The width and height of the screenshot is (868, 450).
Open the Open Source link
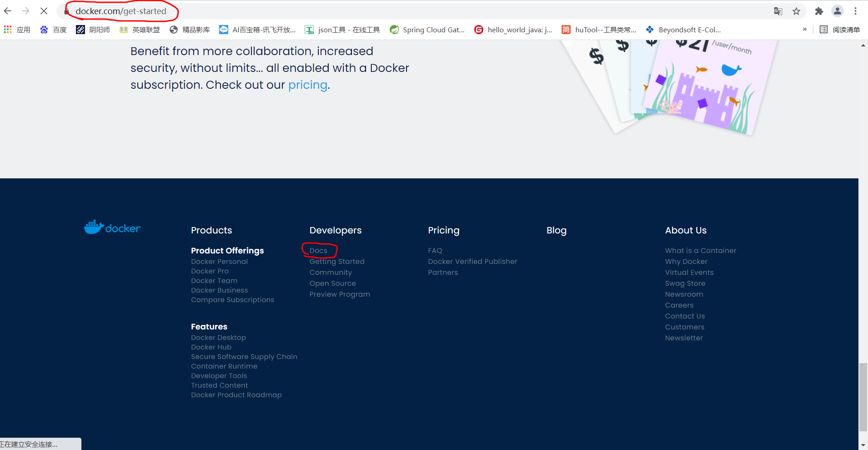coord(333,283)
